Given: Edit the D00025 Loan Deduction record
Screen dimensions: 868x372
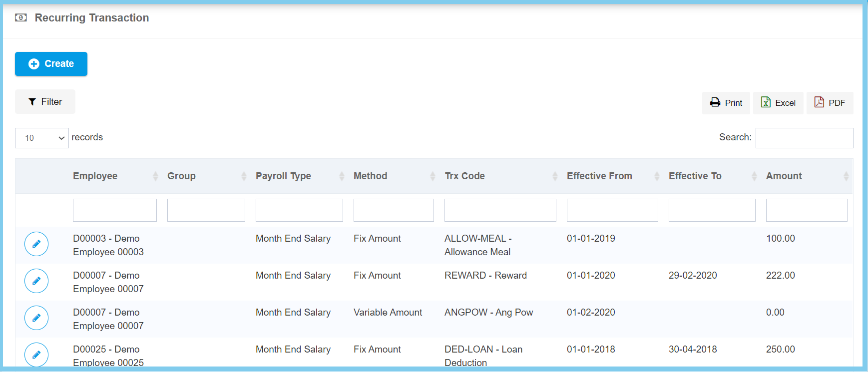Looking at the screenshot, I should point(36,355).
